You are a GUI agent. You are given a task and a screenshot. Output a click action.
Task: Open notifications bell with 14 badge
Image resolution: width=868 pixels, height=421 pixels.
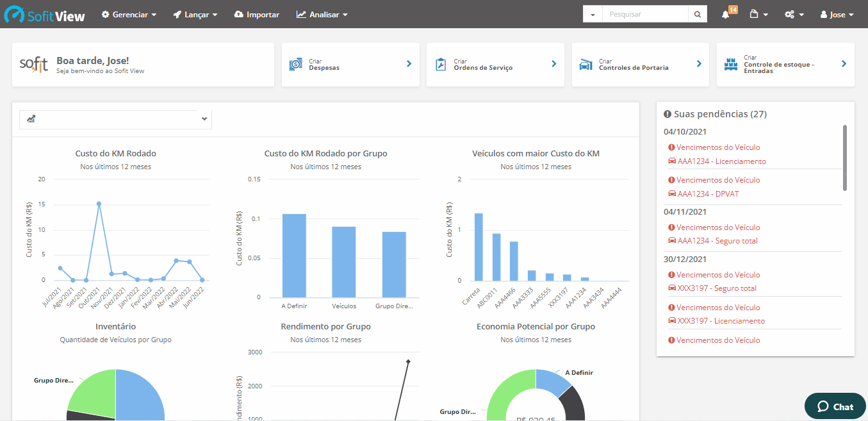pos(728,13)
